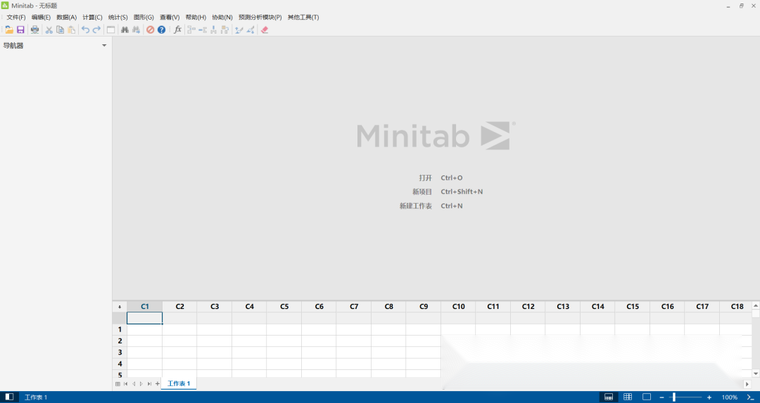This screenshot has height=403, width=760.
Task: Select column header C18
Action: pos(737,306)
